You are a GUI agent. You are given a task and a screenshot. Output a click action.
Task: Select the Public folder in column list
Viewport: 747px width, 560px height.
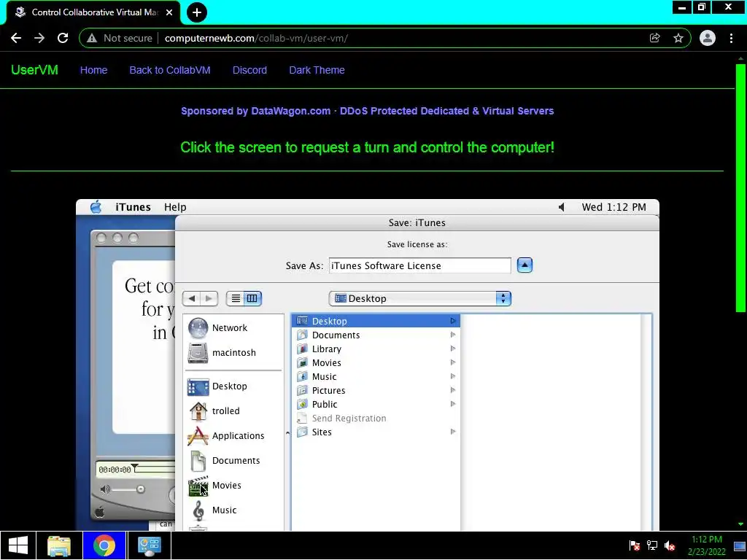point(376,404)
